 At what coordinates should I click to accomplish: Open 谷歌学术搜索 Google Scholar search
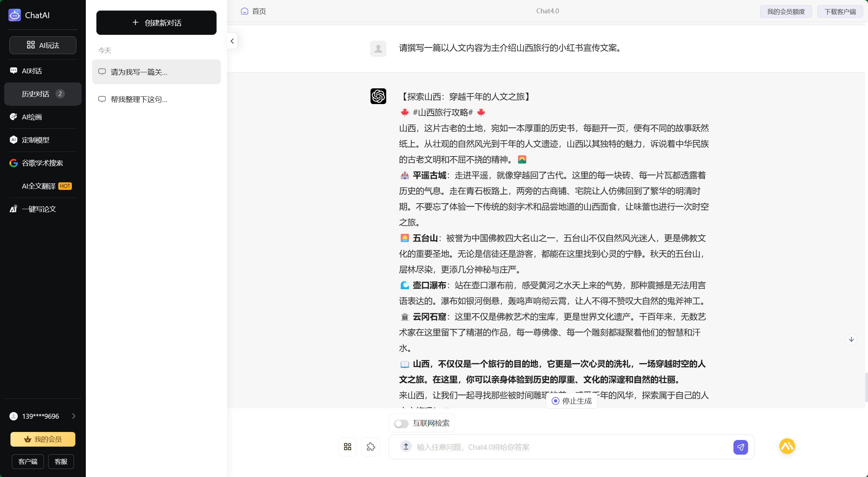(41, 163)
